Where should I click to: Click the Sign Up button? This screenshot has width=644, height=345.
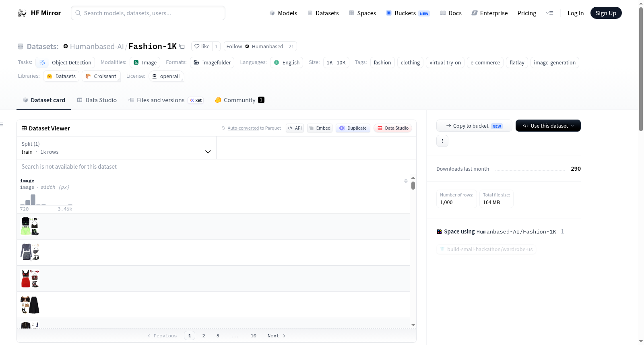point(606,13)
